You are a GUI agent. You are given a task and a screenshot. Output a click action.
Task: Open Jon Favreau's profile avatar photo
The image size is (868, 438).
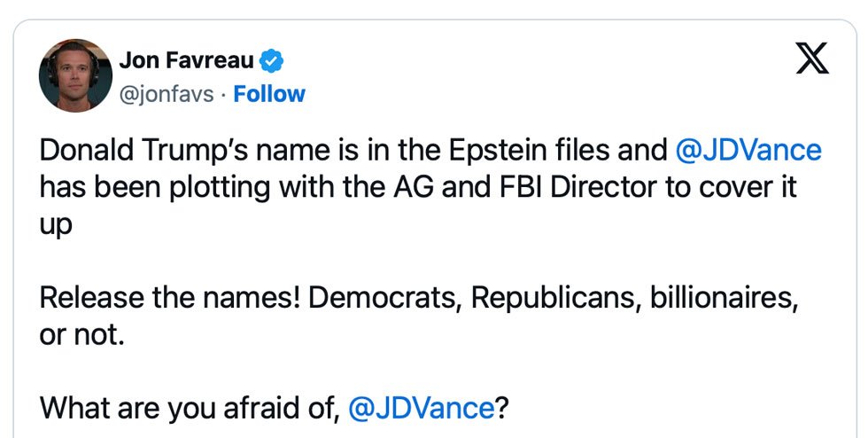75,75
